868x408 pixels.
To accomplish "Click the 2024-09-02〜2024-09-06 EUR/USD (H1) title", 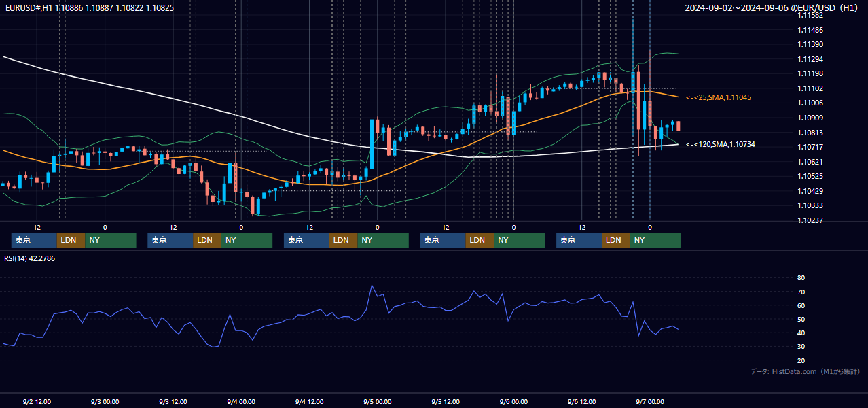I will (772, 8).
